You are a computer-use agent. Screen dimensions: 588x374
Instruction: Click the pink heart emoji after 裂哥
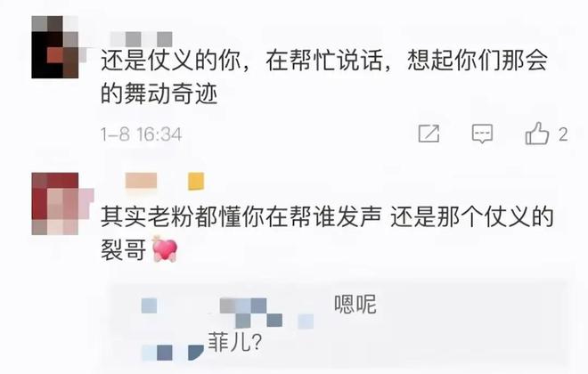coord(165,248)
